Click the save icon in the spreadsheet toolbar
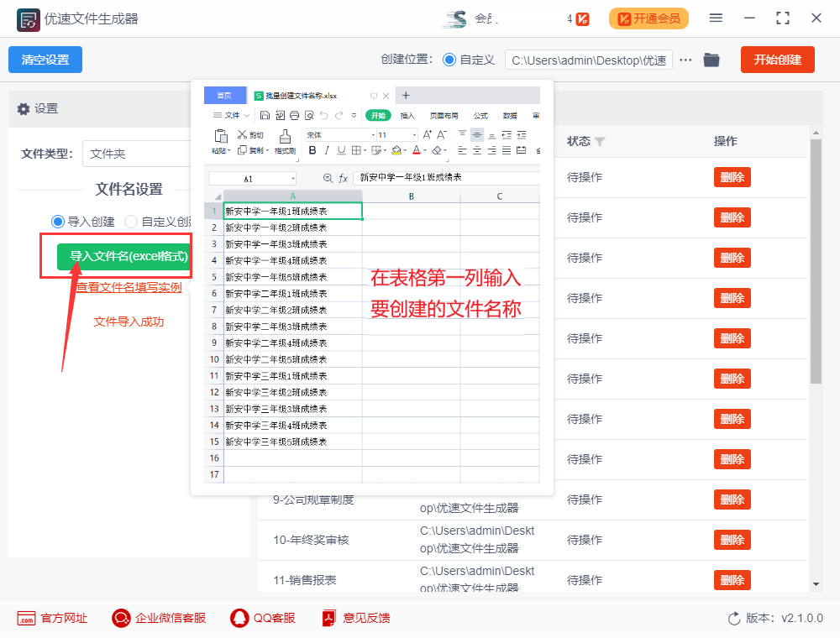Image resolution: width=840 pixels, height=638 pixels. [x=265, y=115]
